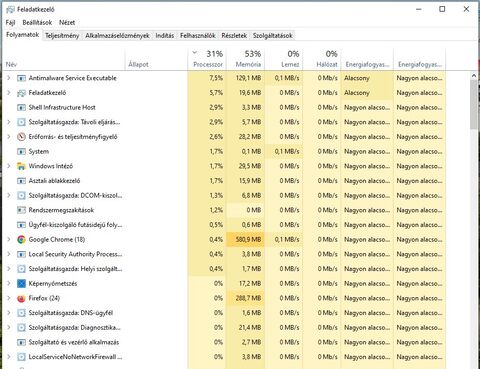Click the Képernyőmetszés app icon
The image size is (480, 369).
pos(21,284)
